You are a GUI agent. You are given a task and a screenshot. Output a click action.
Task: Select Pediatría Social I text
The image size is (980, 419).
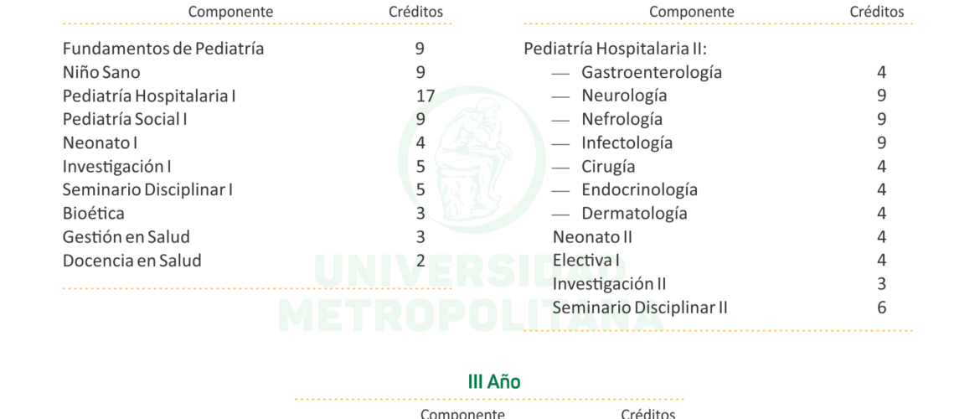click(125, 119)
